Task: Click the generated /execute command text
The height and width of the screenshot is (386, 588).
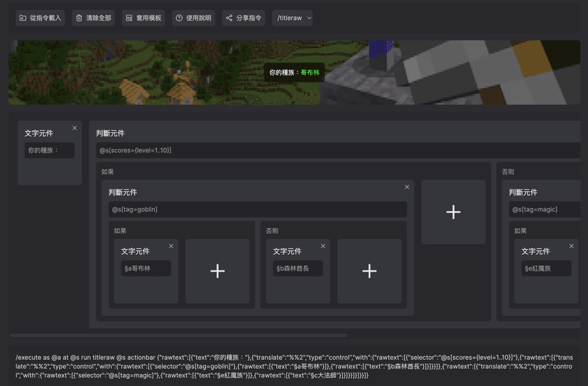Action: click(x=294, y=366)
